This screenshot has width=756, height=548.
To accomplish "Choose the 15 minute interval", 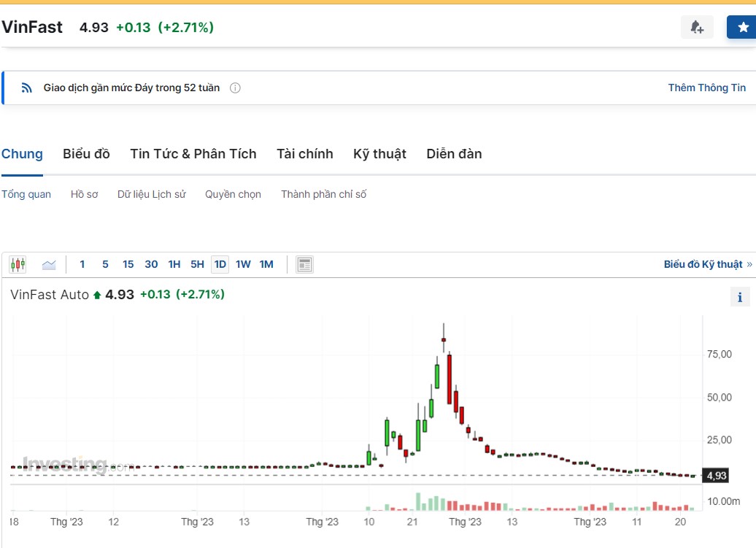I will click(128, 264).
